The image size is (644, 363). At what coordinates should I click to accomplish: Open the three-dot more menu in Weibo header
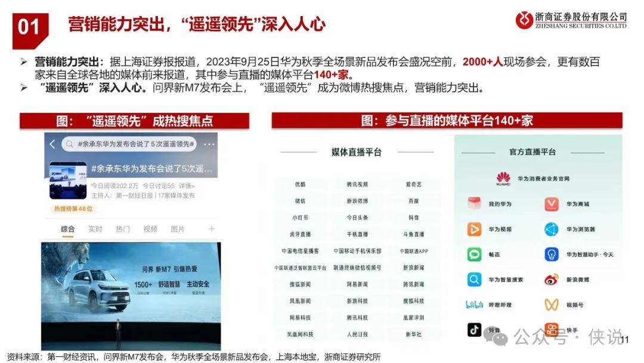(x=209, y=144)
